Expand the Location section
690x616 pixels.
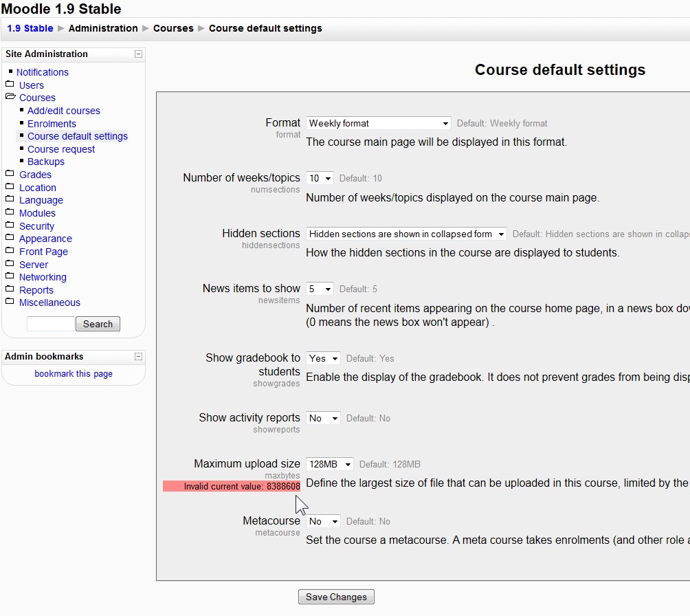(37, 188)
